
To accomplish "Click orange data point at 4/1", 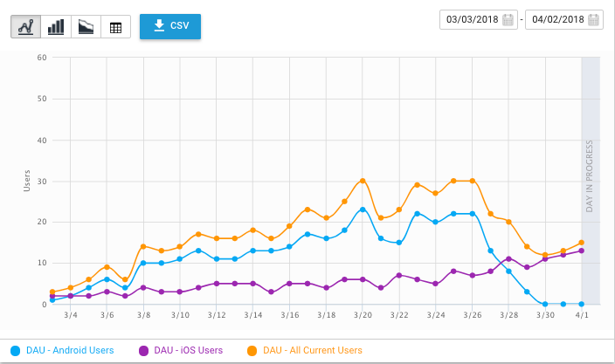I will [x=582, y=243].
